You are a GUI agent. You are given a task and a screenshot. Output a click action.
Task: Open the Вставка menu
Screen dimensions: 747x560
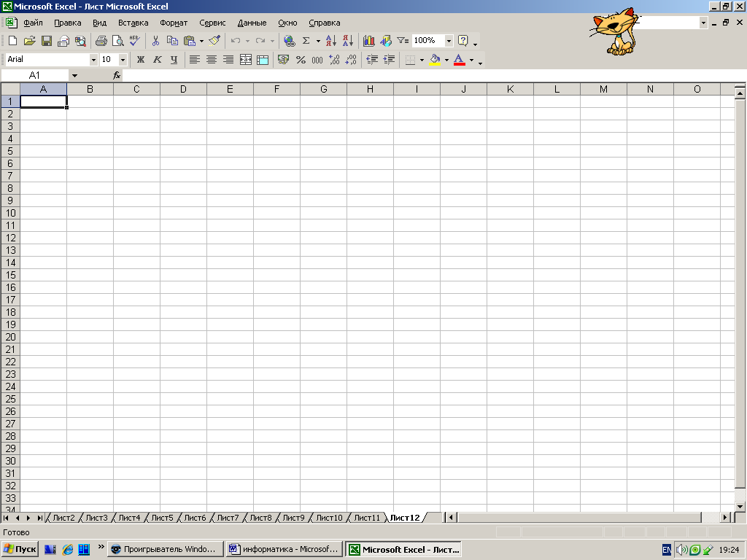(x=133, y=23)
